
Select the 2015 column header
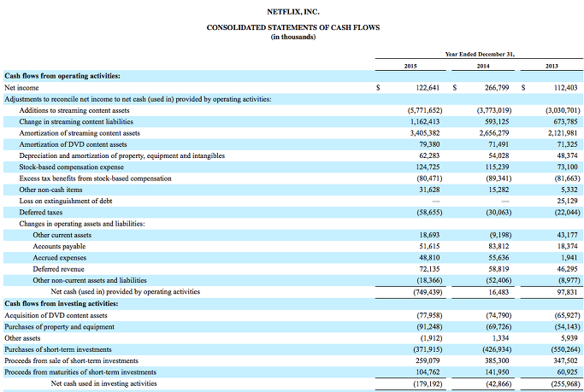click(x=410, y=67)
